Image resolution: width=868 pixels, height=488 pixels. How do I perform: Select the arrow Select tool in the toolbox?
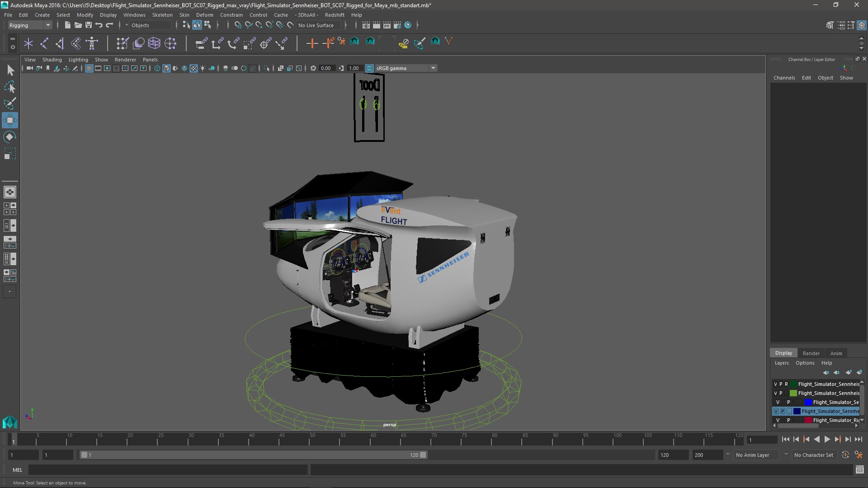10,70
